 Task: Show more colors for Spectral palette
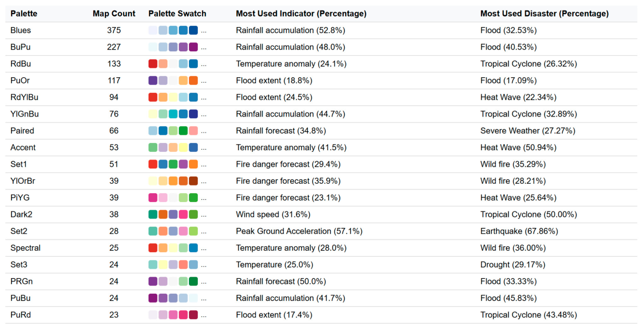pyautogui.click(x=204, y=249)
